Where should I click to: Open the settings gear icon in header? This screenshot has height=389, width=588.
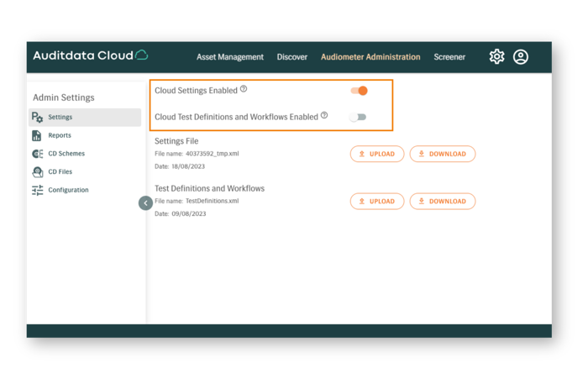(496, 56)
